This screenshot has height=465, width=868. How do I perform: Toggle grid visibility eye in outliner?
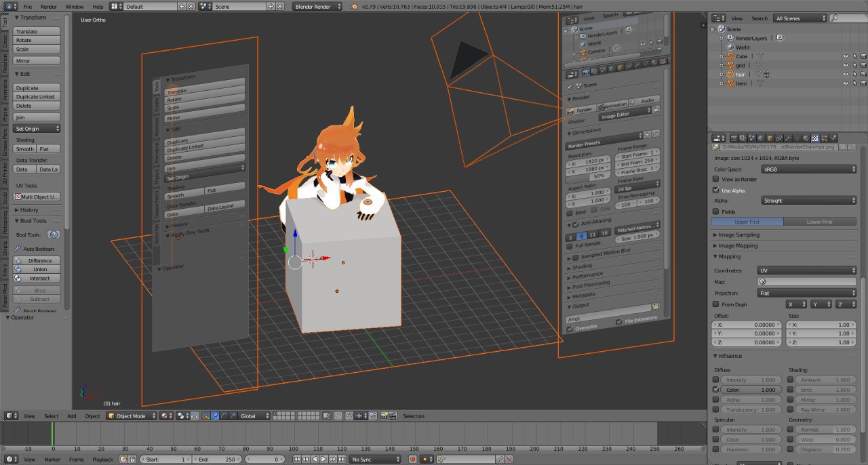click(846, 65)
